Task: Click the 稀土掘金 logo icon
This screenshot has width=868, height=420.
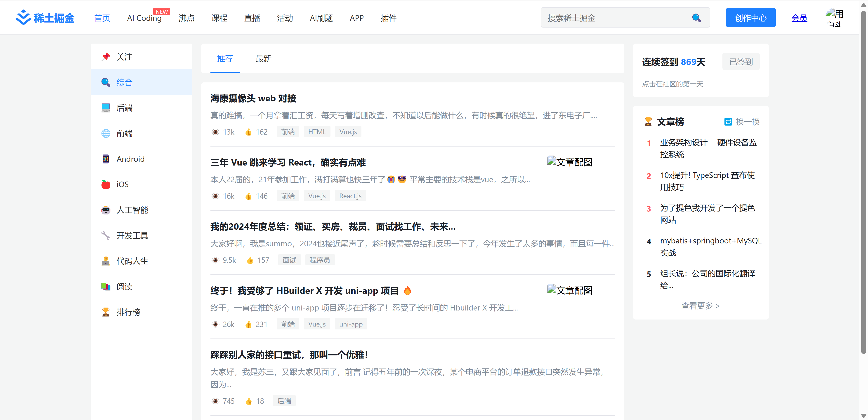Action: 23,18
